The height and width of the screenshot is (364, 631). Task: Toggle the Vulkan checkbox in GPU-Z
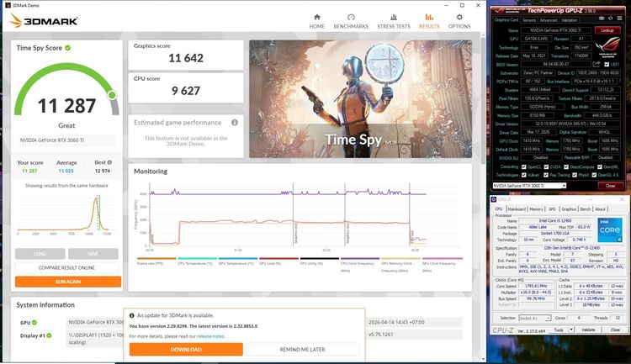[523, 175]
